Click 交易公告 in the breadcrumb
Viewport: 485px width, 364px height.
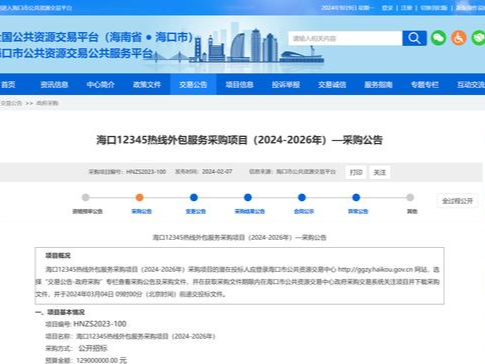(11, 103)
